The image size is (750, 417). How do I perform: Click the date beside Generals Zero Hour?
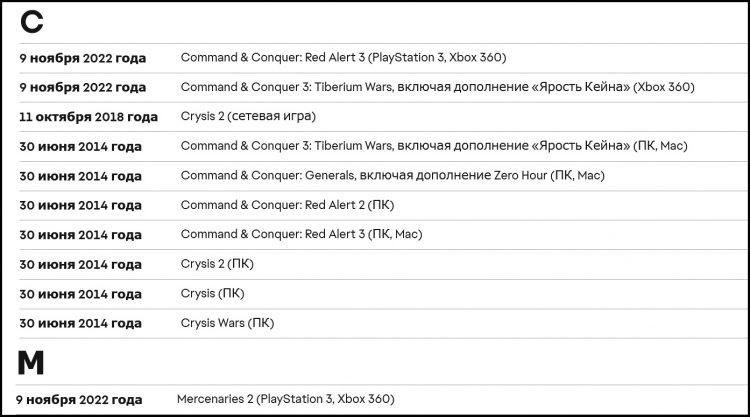pyautogui.click(x=80, y=176)
